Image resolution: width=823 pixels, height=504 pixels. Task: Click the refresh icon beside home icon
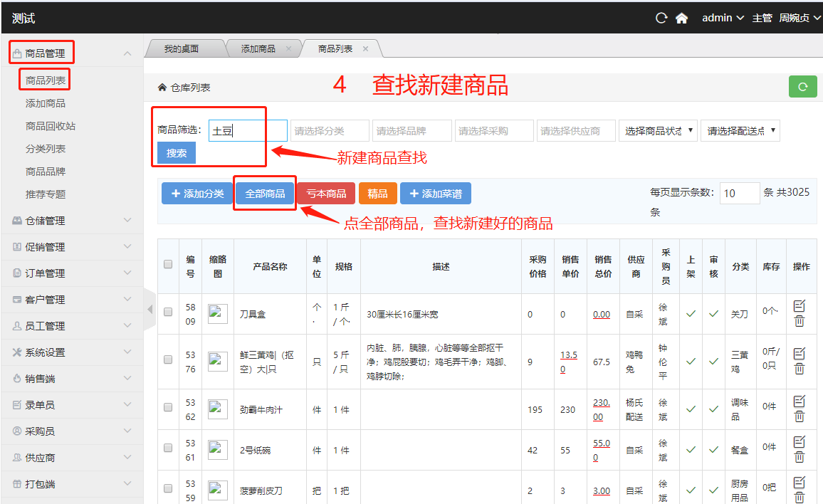(x=661, y=19)
